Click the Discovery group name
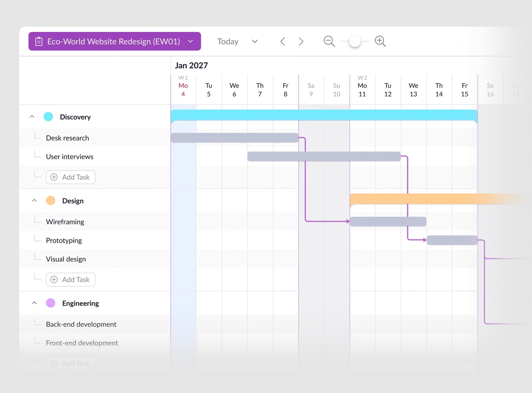Screen dimensions: 532x393 (75, 117)
